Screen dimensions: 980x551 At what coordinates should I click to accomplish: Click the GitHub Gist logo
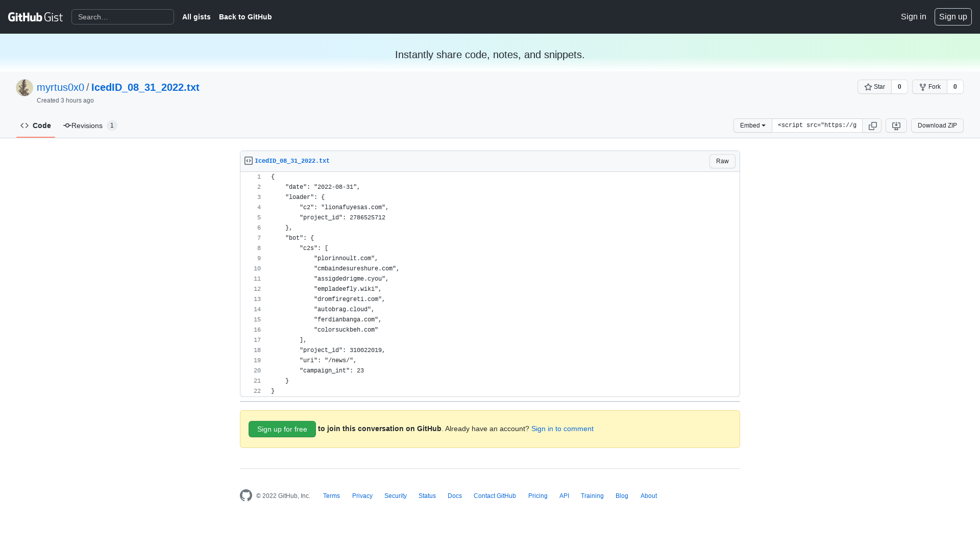pyautogui.click(x=35, y=17)
